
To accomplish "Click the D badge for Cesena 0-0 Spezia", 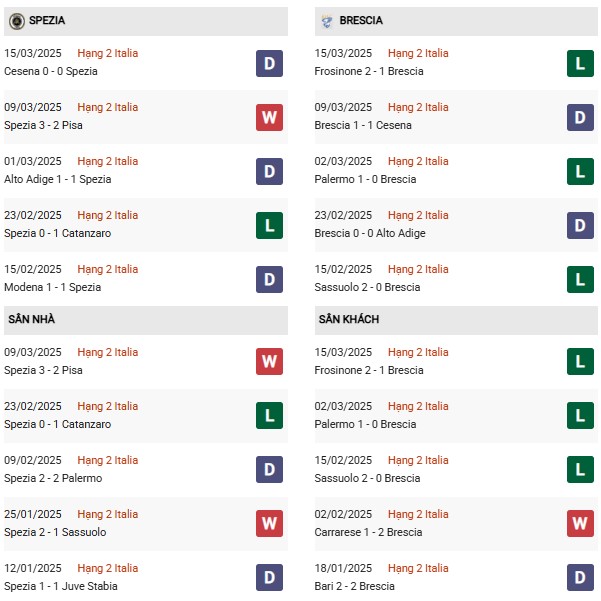I will click(269, 63).
